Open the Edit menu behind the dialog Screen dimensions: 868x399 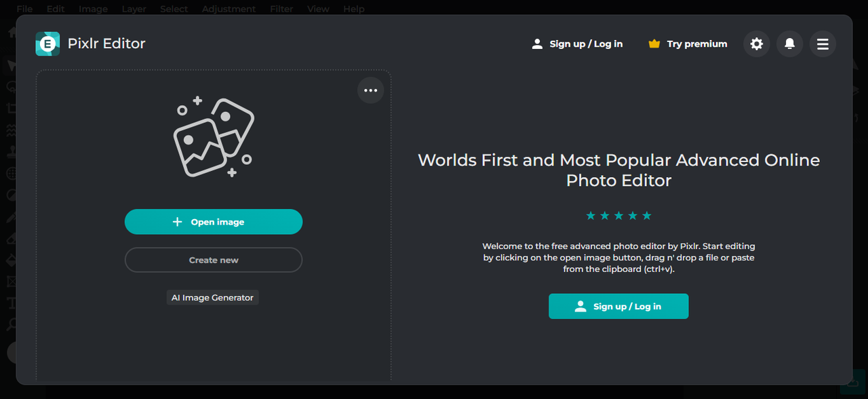click(56, 9)
